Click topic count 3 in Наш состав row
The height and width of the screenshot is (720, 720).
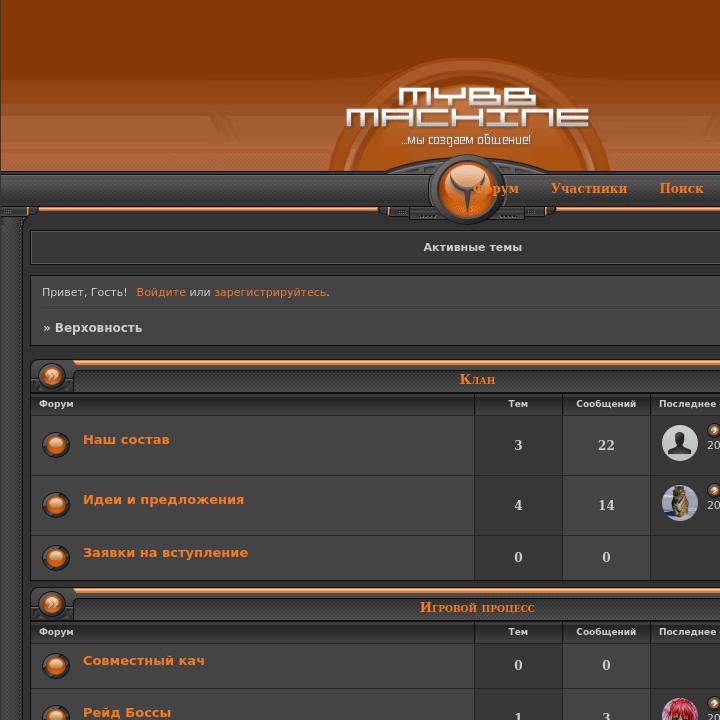[x=518, y=445]
